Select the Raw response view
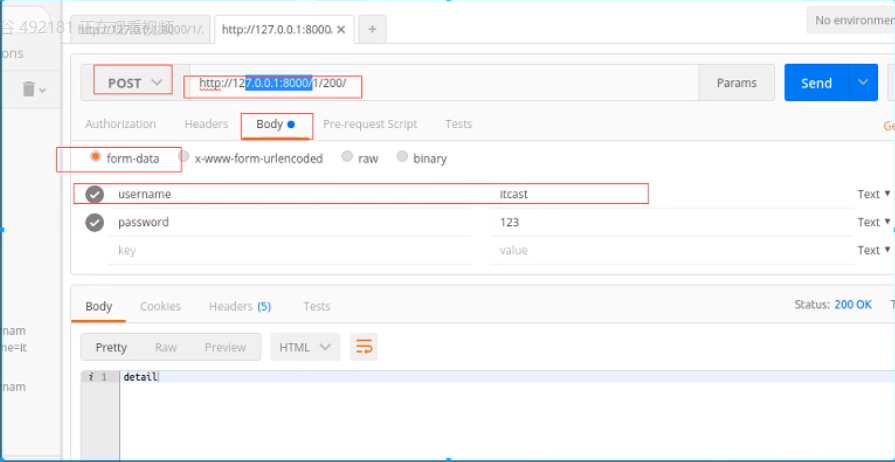 point(166,347)
